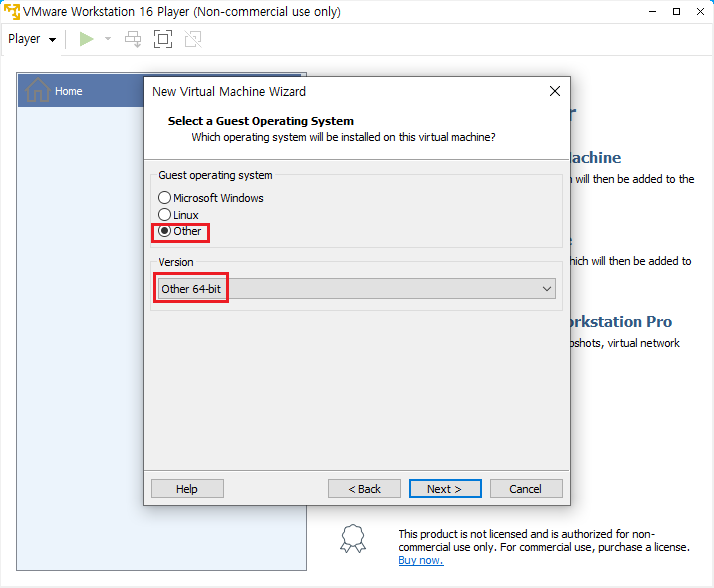
Task: Click the VMware logo in title bar
Action: coord(12,11)
